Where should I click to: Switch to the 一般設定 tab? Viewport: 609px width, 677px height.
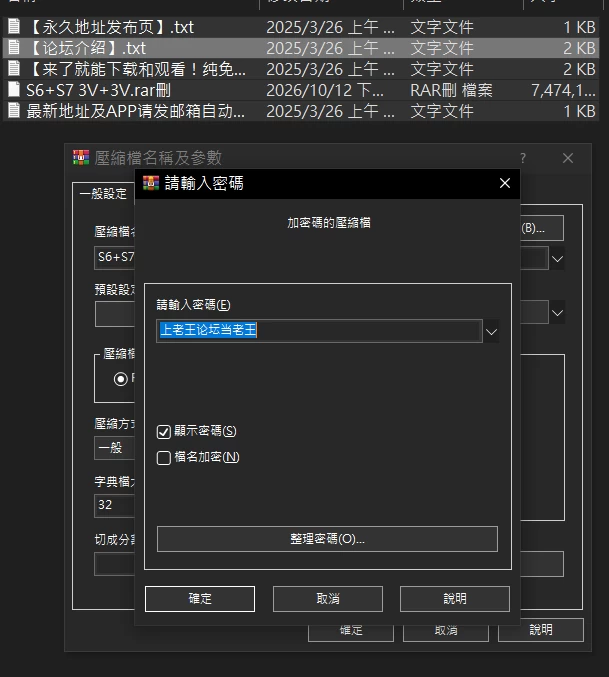(103, 194)
